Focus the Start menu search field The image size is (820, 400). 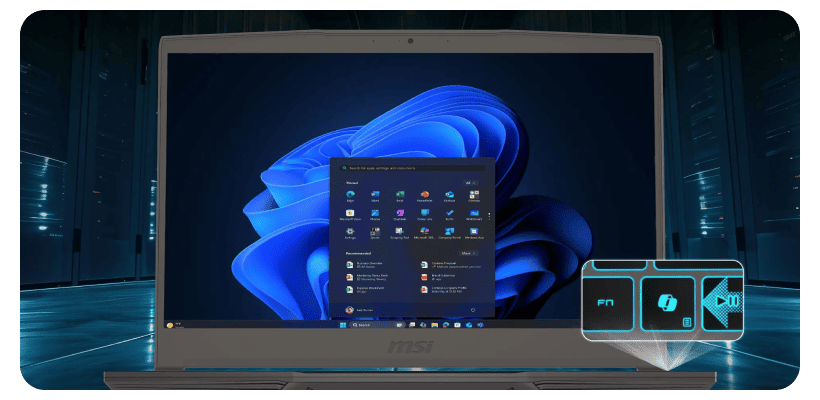tap(414, 168)
